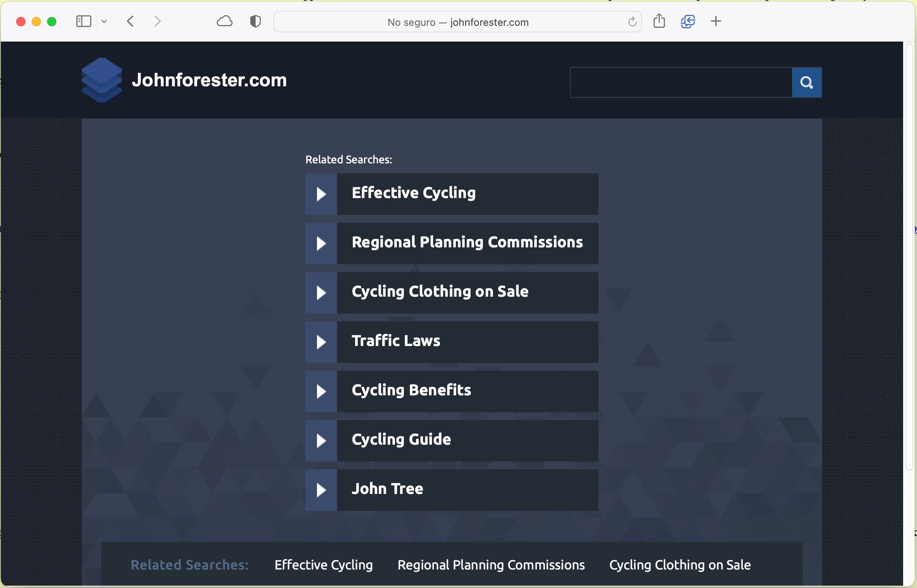The height and width of the screenshot is (588, 917).
Task: Open the Share menu icon
Action: click(x=659, y=21)
